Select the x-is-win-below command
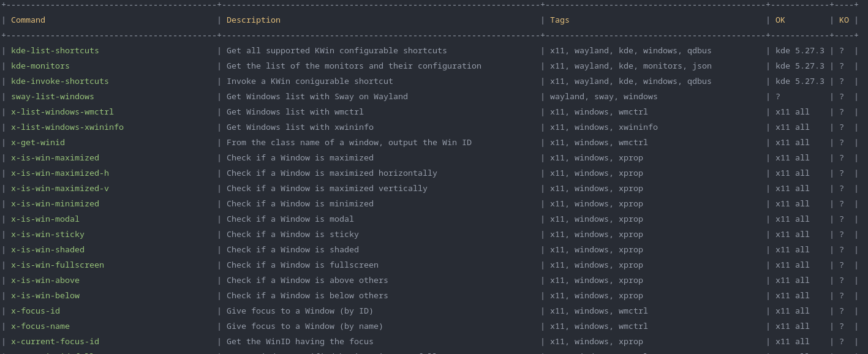This screenshot has height=354, width=868. point(45,296)
